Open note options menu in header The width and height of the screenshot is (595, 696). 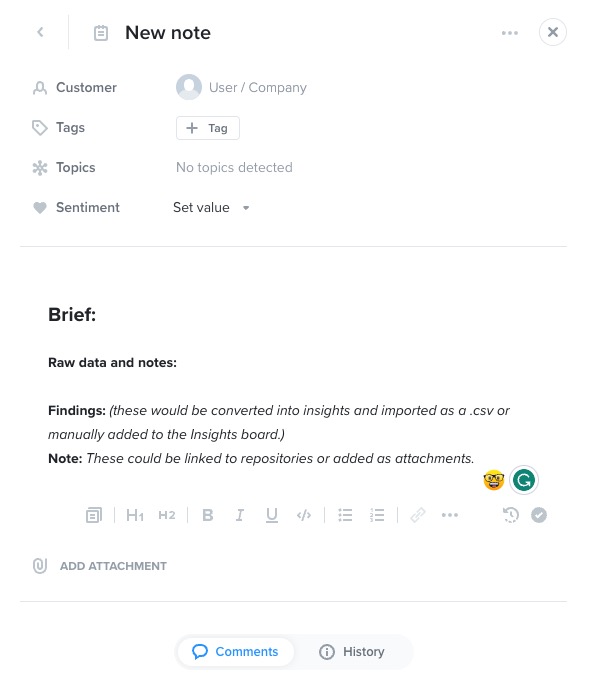click(510, 32)
